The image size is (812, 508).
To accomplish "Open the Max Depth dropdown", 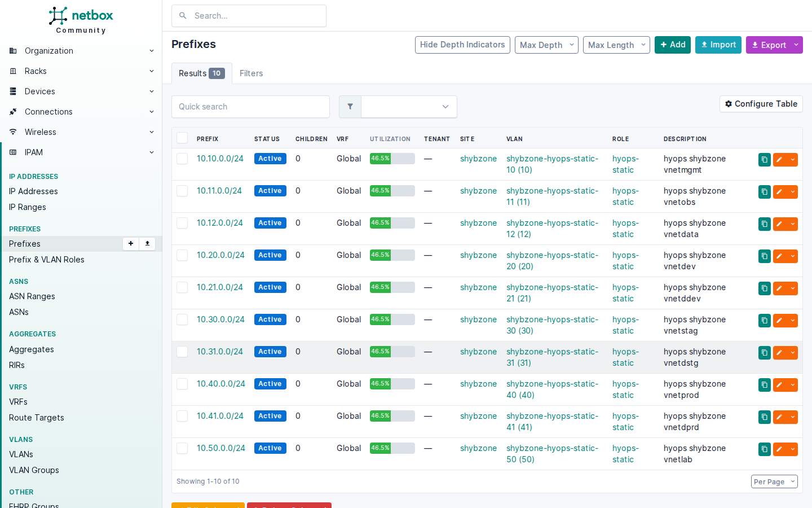I will 546,45.
